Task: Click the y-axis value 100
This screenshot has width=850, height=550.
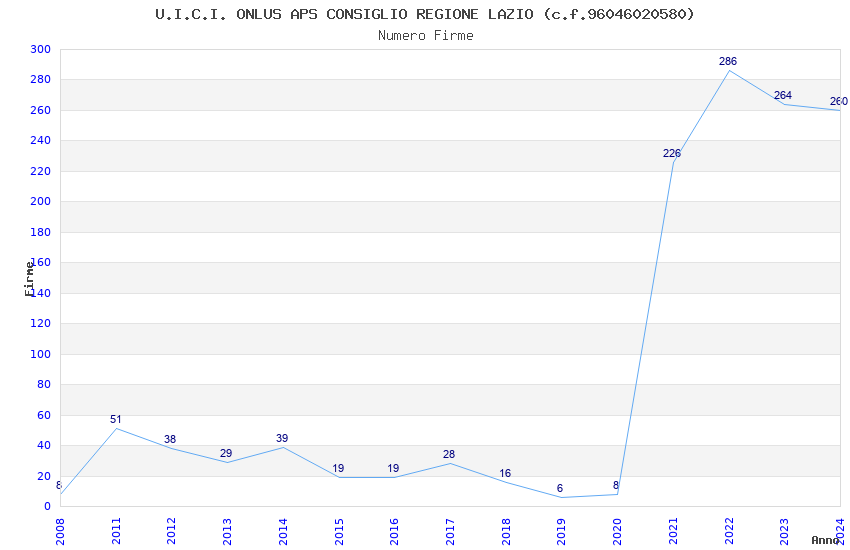Action: point(41,354)
